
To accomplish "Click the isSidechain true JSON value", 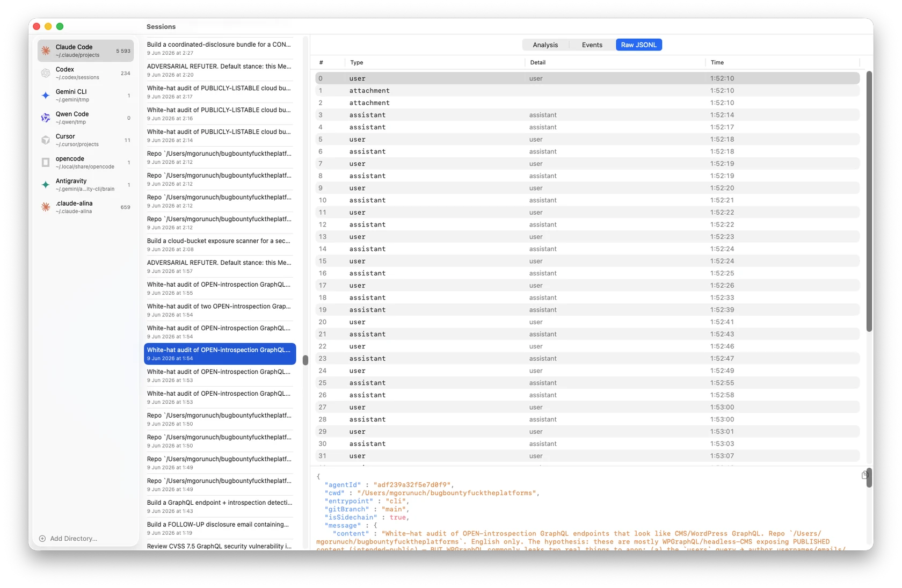I will pos(397,517).
